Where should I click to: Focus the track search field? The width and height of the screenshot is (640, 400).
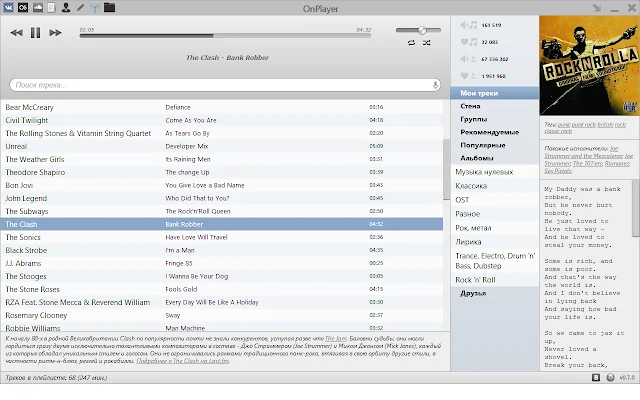tap(225, 85)
